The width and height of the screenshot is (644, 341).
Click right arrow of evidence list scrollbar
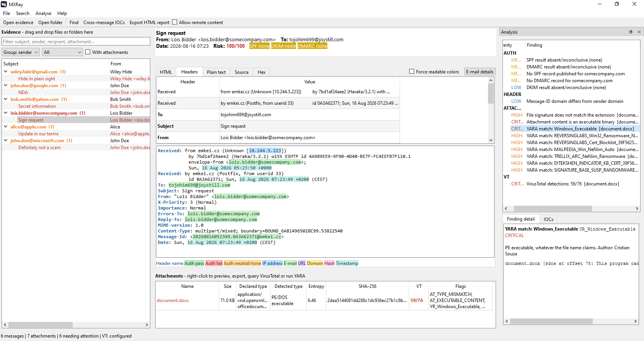[147, 325]
